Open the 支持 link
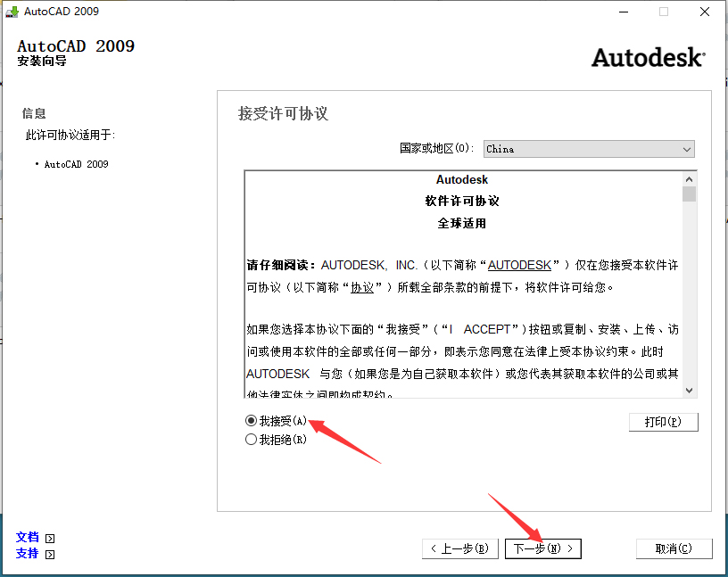 tap(28, 553)
